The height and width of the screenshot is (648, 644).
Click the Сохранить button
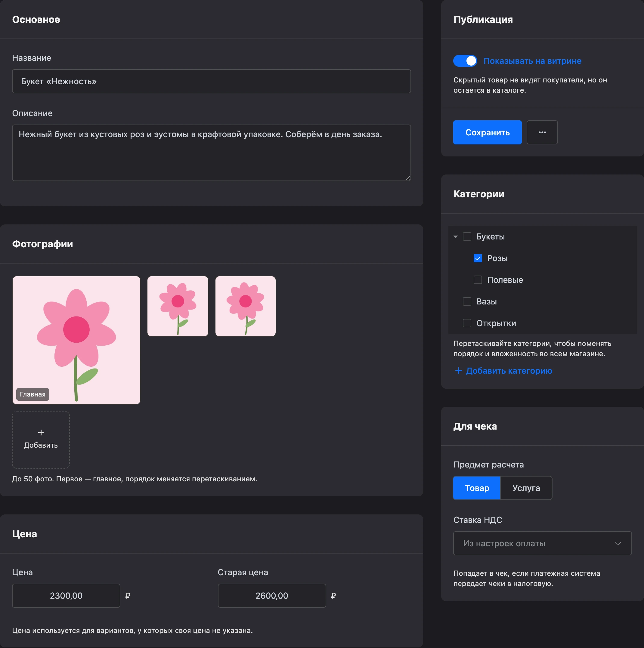point(487,132)
